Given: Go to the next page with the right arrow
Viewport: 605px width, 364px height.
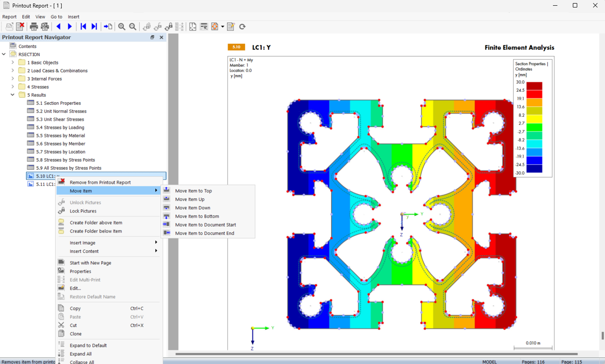Looking at the screenshot, I should 70,26.
